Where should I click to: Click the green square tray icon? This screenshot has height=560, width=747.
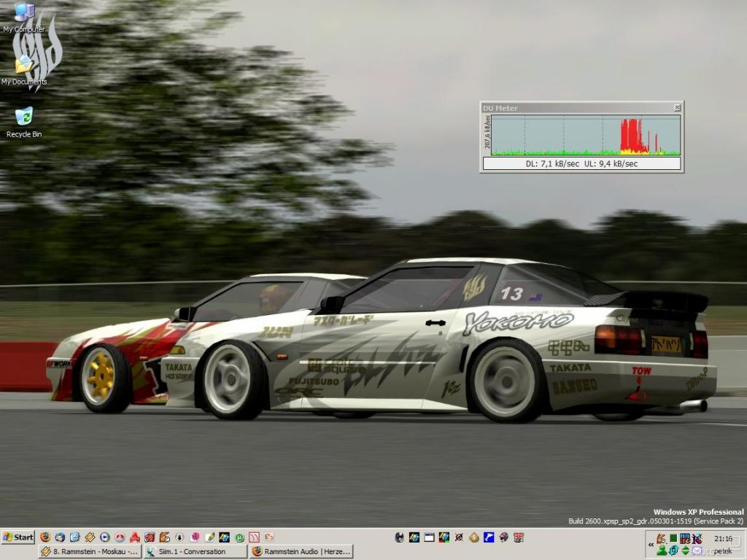pos(673,539)
